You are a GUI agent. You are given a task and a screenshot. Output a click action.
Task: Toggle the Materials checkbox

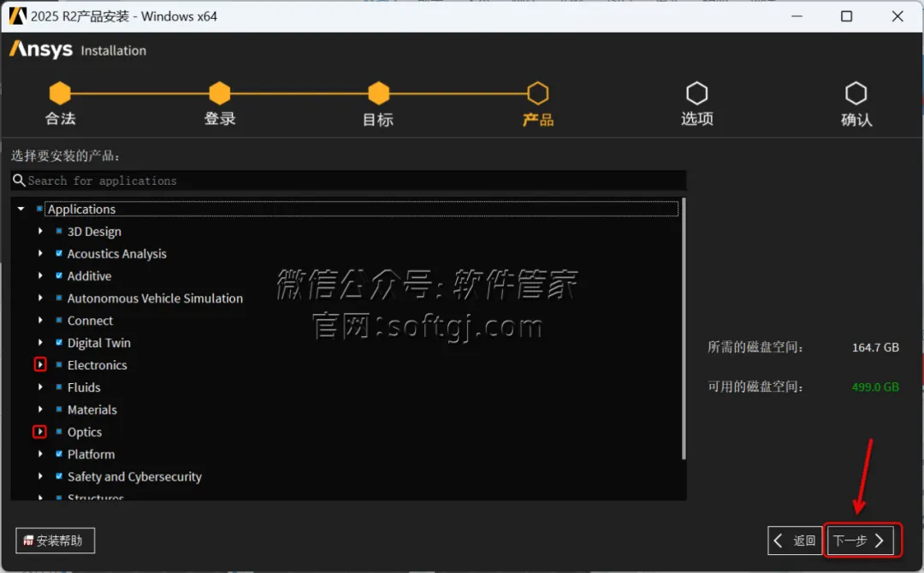[x=59, y=410]
